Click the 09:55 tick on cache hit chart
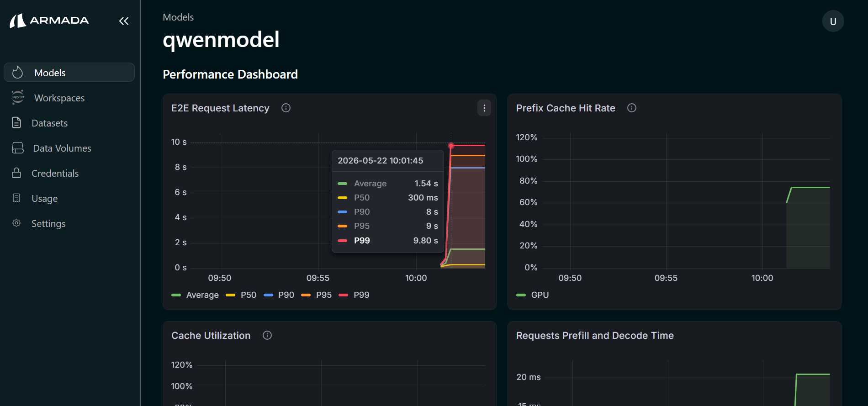The image size is (868, 406). [x=666, y=278]
